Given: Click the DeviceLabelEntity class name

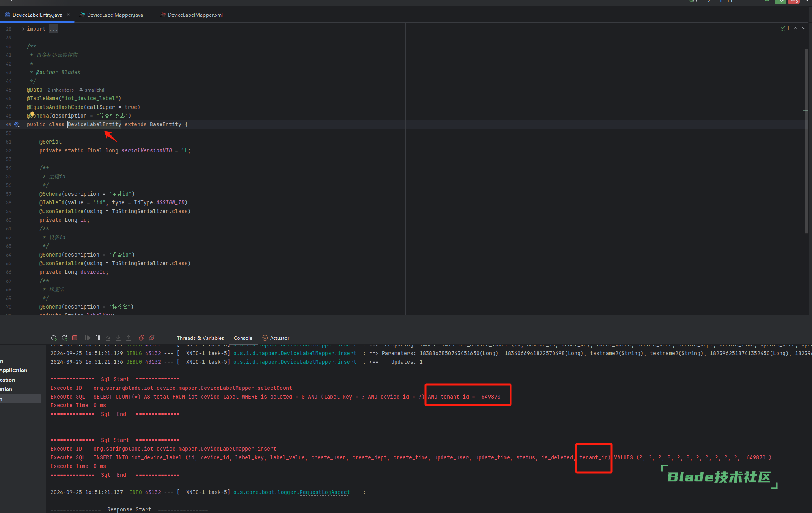Looking at the screenshot, I should [95, 124].
